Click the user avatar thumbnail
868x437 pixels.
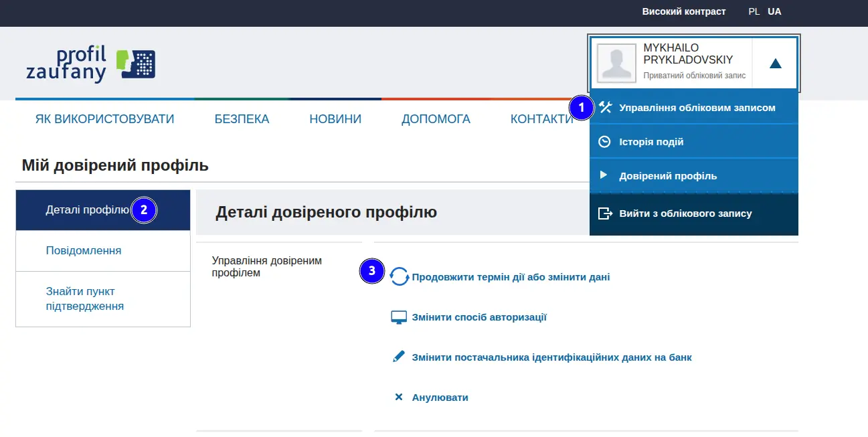616,64
